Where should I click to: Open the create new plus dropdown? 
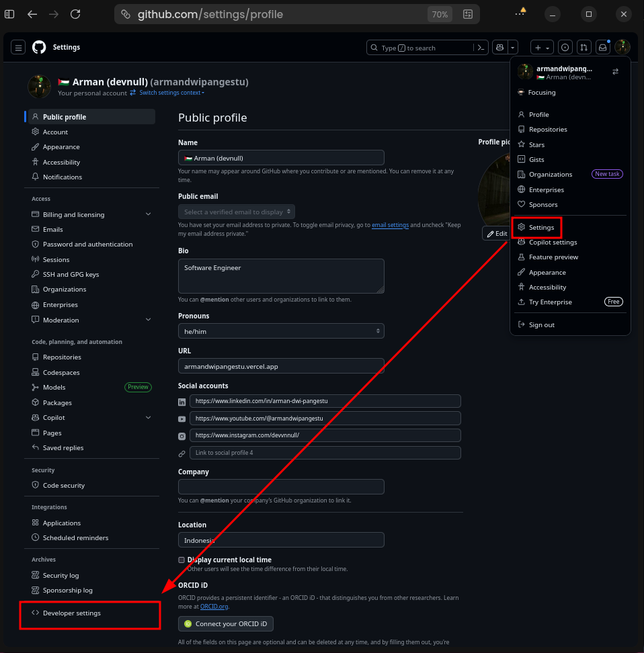pos(542,48)
